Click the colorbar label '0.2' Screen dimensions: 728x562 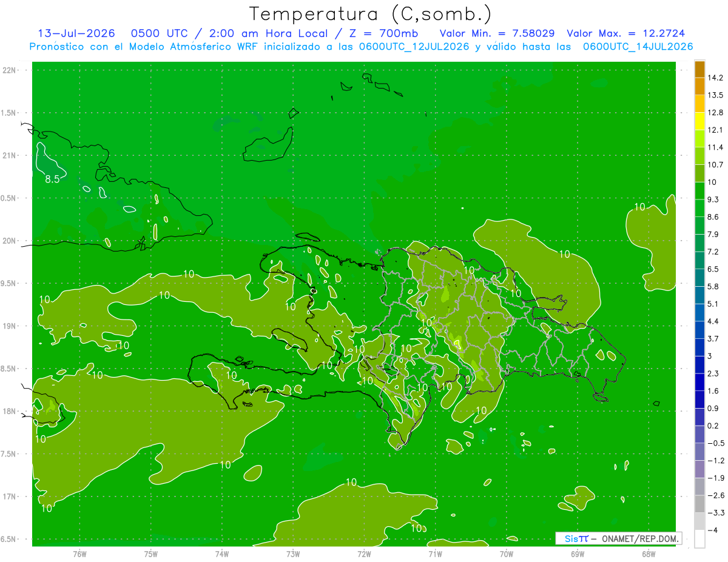[x=714, y=426]
